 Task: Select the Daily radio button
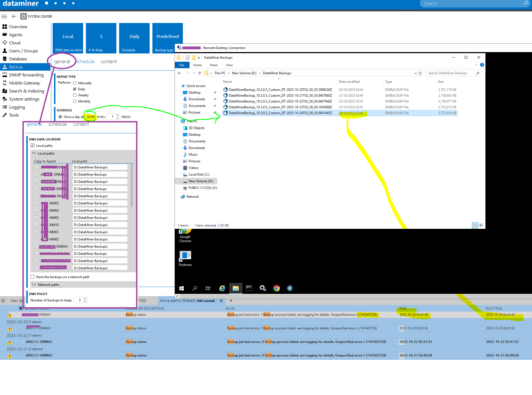(x=75, y=89)
